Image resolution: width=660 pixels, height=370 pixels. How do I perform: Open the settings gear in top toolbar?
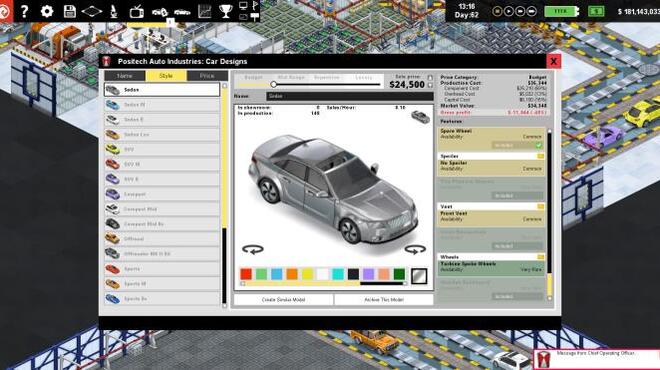click(x=47, y=11)
